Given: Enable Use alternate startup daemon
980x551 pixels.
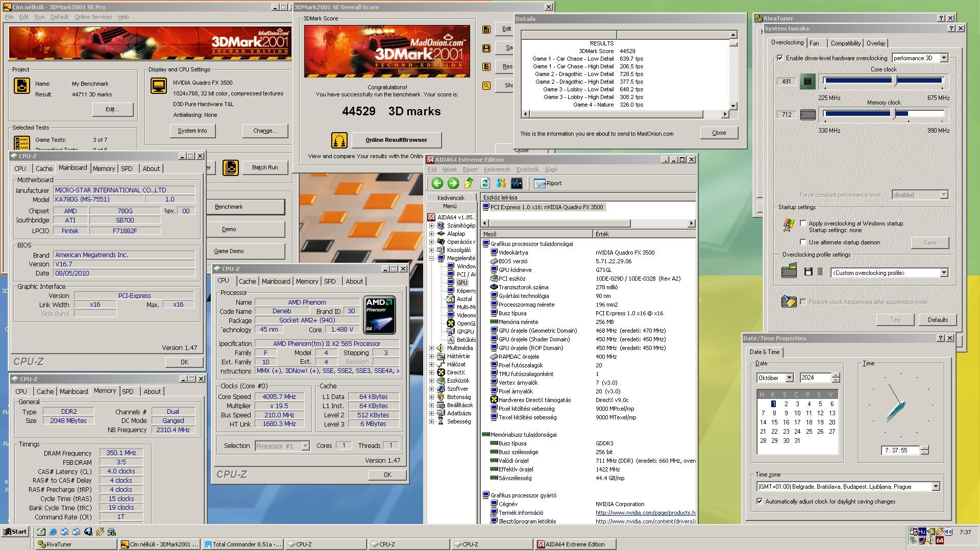Looking at the screenshot, I should (x=803, y=242).
